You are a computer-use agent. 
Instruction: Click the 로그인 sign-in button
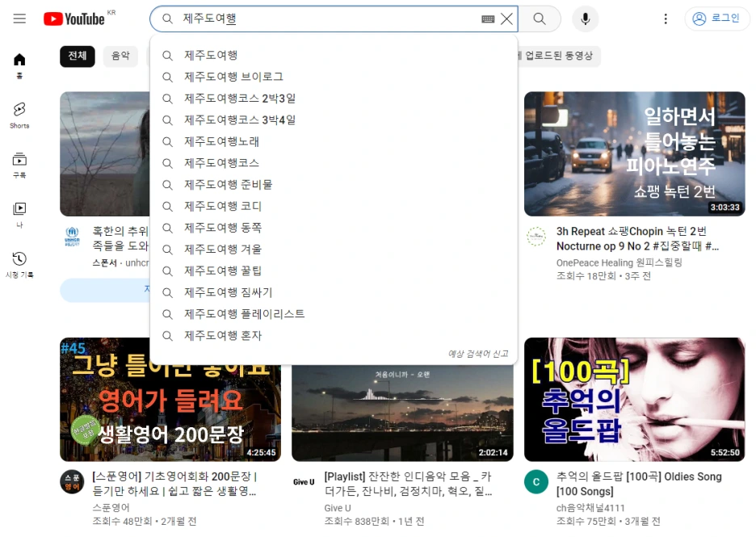(x=716, y=19)
